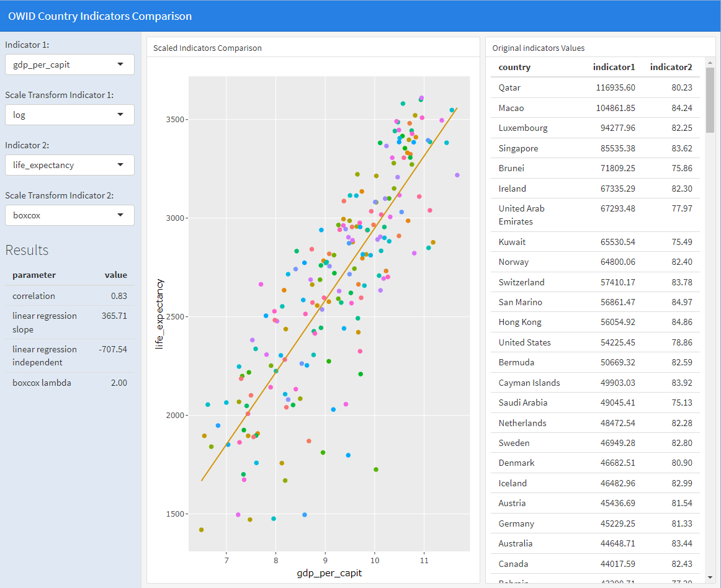Select the Qatar row in the table
The width and height of the screenshot is (721, 588).
pos(594,88)
